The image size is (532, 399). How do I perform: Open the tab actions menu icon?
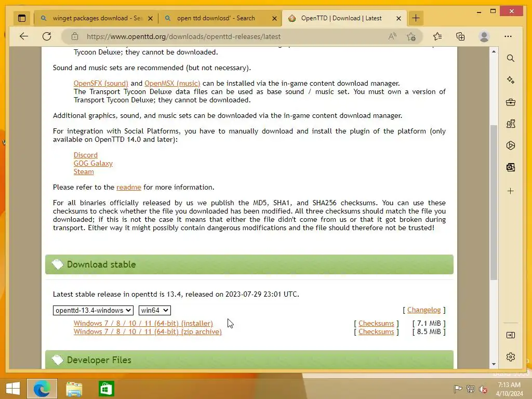tap(22, 18)
